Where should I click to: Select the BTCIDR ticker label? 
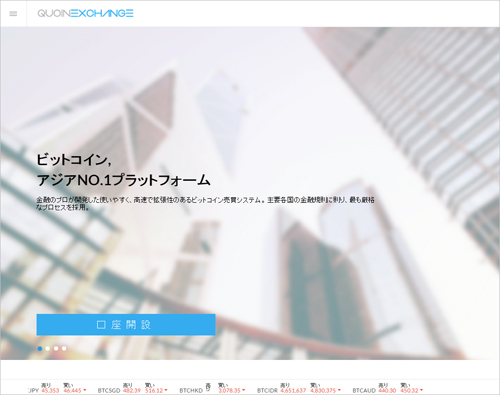point(267,390)
